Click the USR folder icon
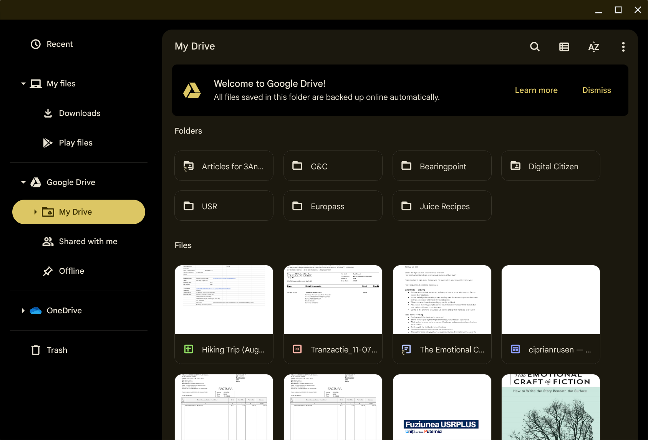 coord(188,206)
